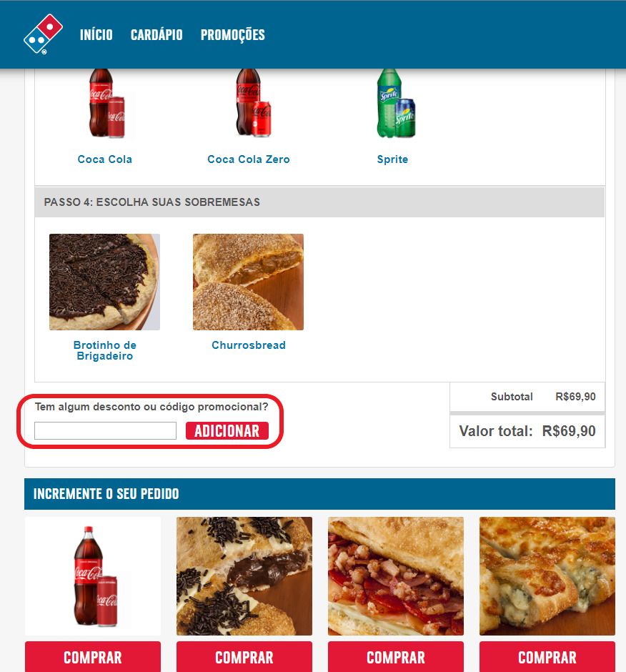Select the Brotinho de Brigadeiro photo
The image size is (626, 672).
point(104,282)
